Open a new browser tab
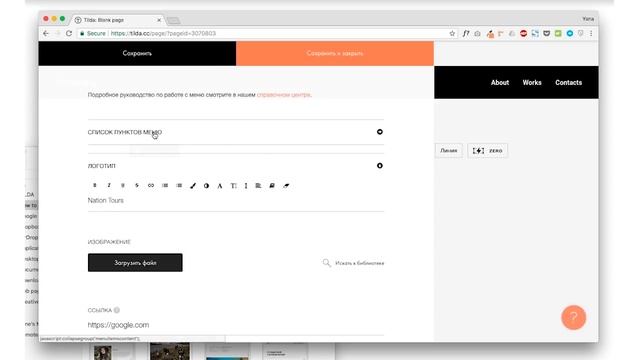Screen dimensions: 640x360 [x=173, y=20]
